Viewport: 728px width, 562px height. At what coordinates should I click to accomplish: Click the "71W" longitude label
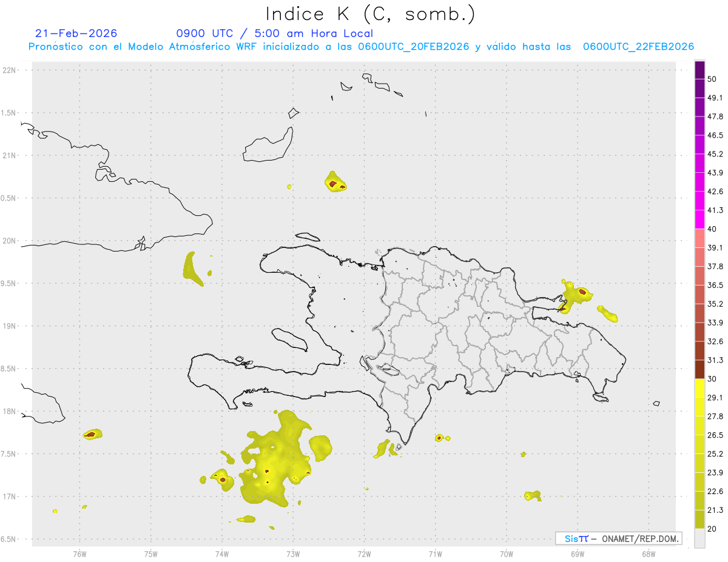click(x=435, y=554)
